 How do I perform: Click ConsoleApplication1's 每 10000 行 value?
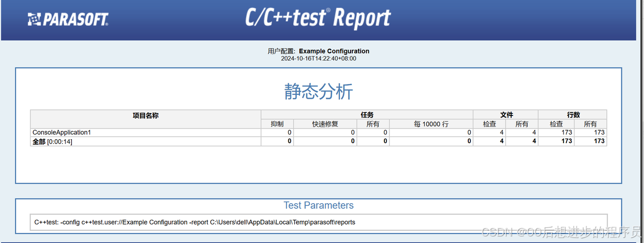[x=469, y=132]
